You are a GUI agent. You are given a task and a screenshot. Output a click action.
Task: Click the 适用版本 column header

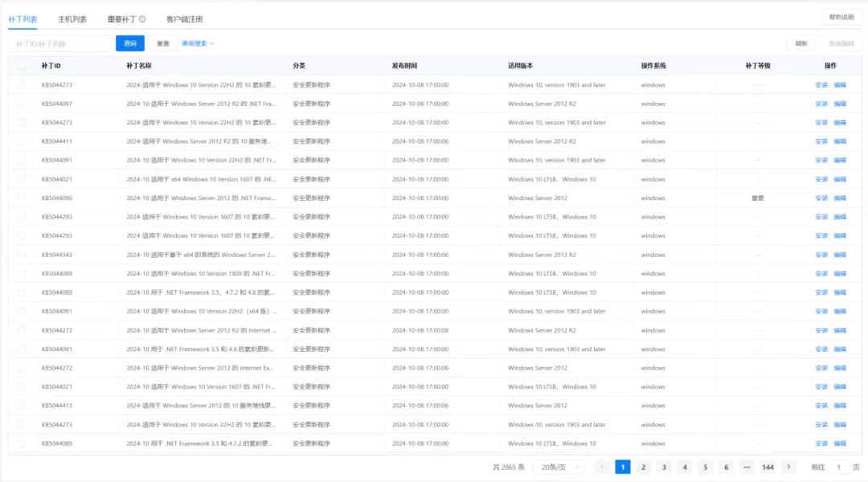click(520, 65)
